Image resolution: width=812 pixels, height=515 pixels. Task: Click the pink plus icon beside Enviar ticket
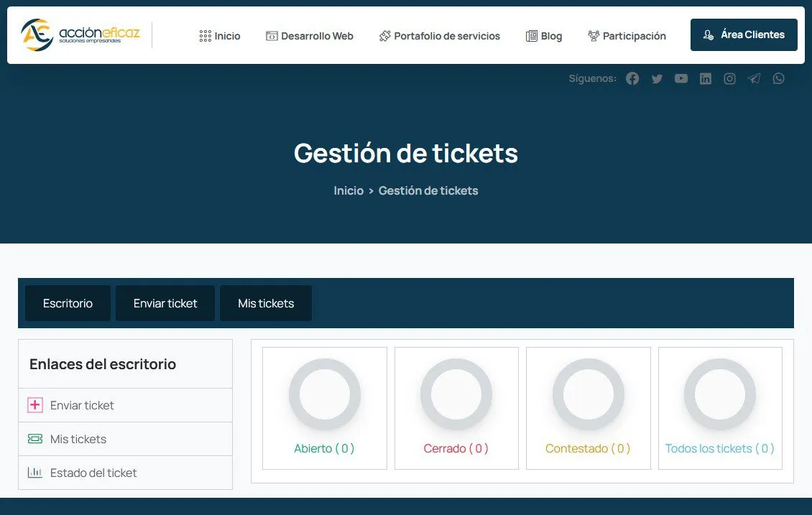(x=34, y=405)
